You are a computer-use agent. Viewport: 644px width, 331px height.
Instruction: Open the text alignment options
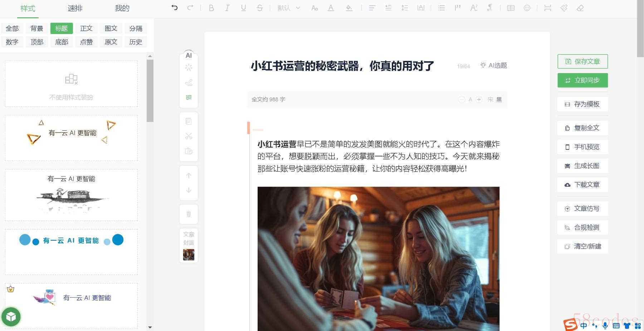(x=372, y=8)
